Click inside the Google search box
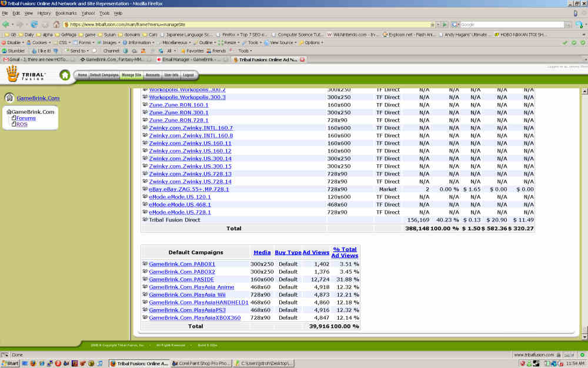This screenshot has width=588, height=368. point(512,25)
